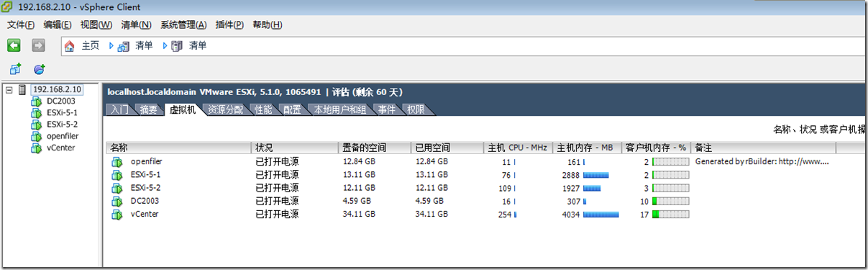The width and height of the screenshot is (868, 270).
Task: Click the vCenter host memory usage bar
Action: coord(600,214)
